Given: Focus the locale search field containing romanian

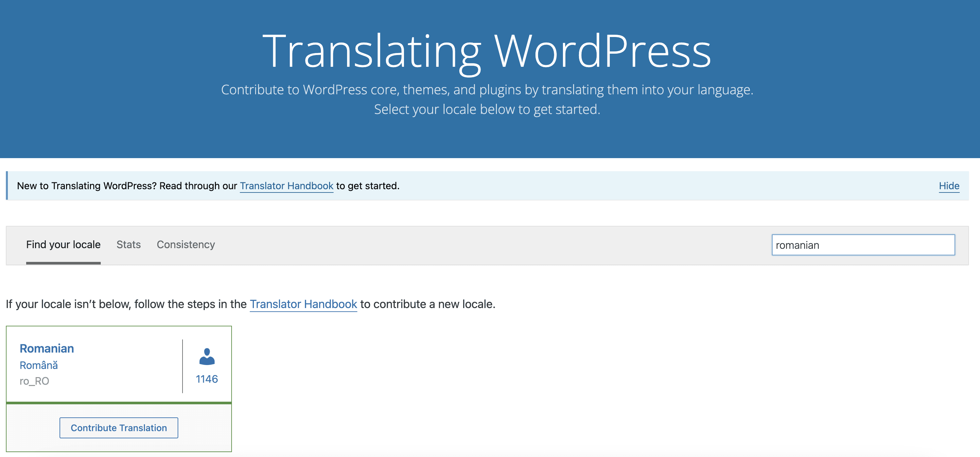Looking at the screenshot, I should point(863,245).
